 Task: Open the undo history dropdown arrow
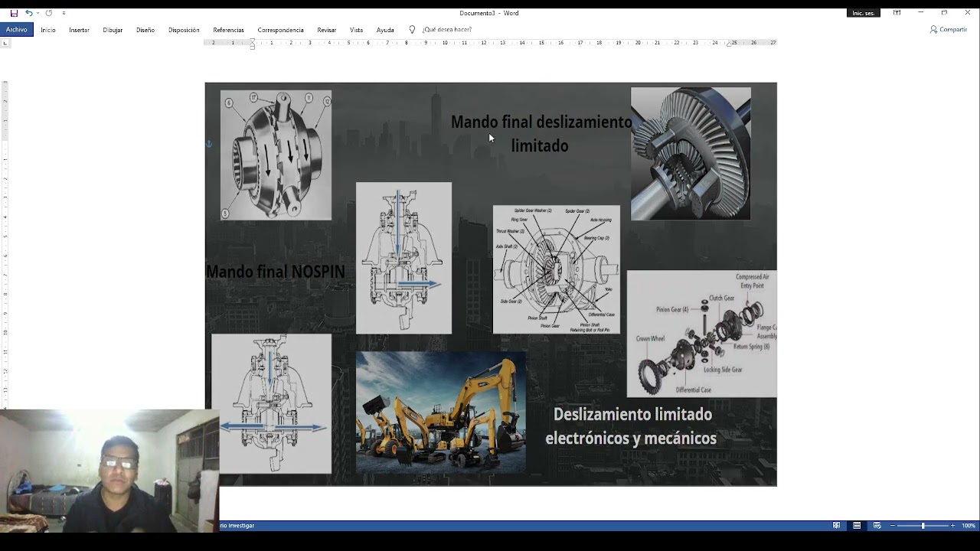pyautogui.click(x=38, y=13)
